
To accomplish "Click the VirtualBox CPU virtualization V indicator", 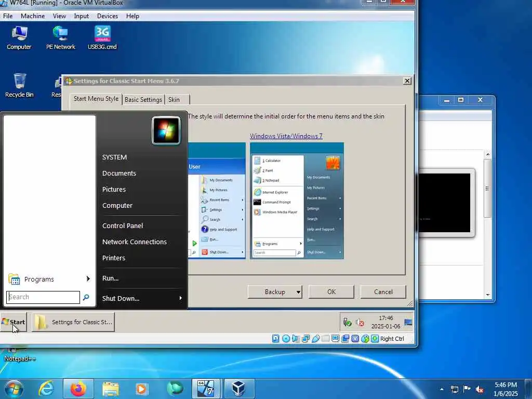I will click(x=355, y=339).
